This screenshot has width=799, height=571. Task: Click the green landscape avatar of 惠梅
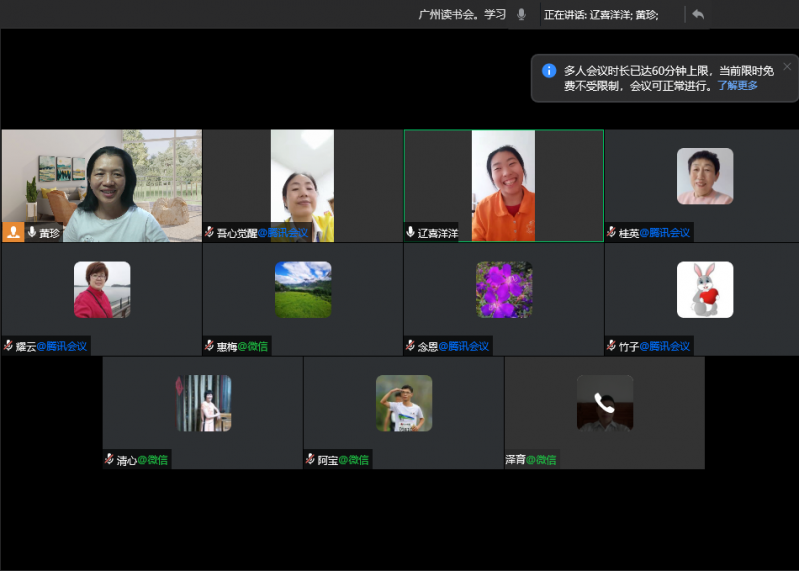tap(302, 290)
